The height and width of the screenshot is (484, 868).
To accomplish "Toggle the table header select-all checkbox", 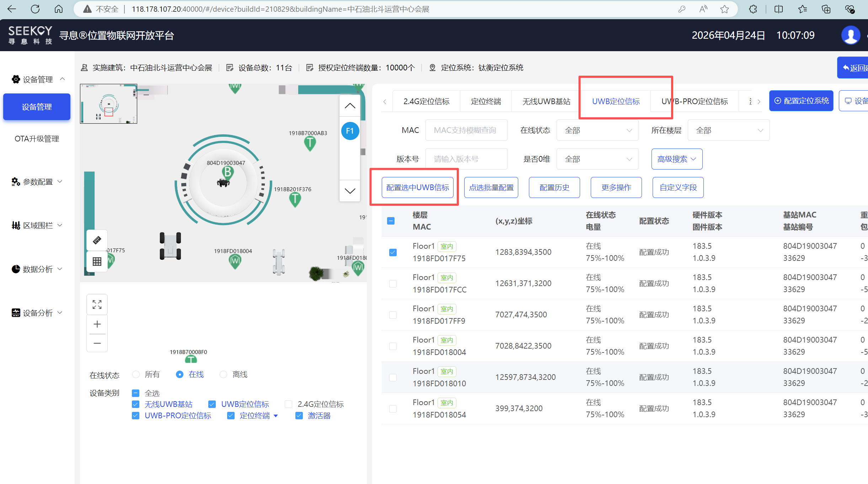I will (391, 221).
